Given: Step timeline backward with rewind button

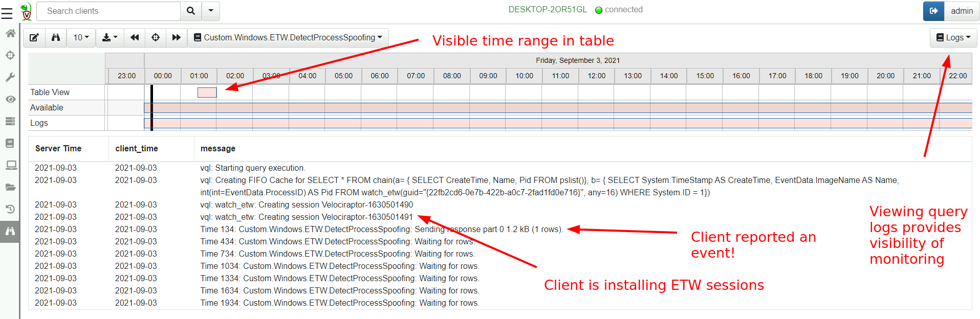Looking at the screenshot, I should click(135, 37).
